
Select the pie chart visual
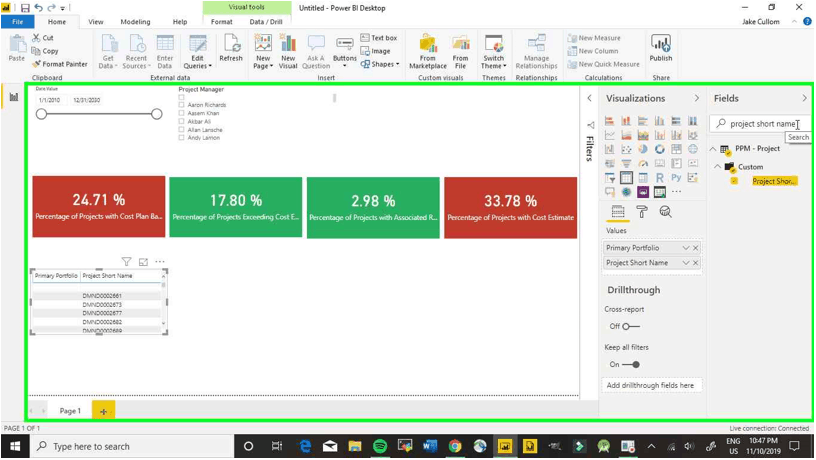[x=643, y=149]
